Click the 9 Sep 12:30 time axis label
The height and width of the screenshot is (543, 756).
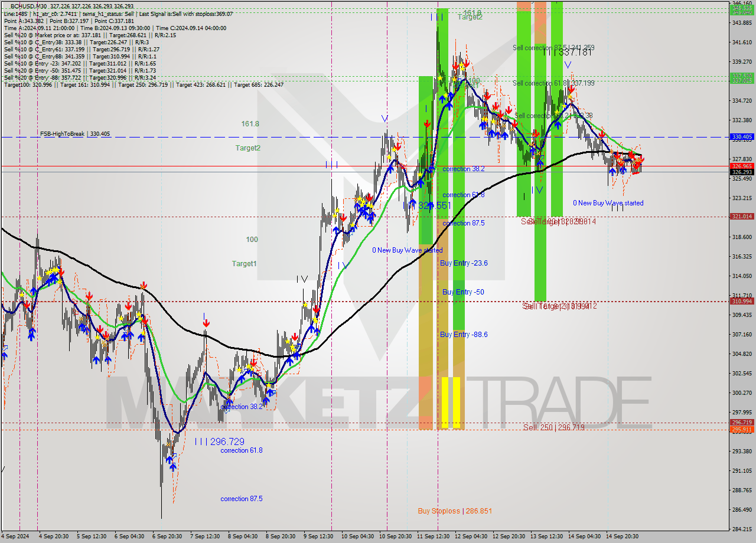(318, 537)
